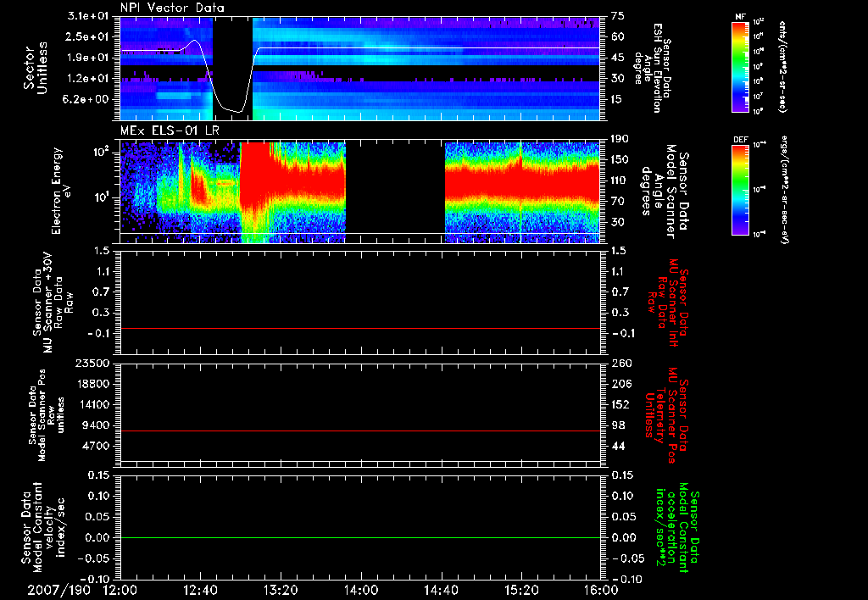Click the NF color scale bar

coord(740,67)
